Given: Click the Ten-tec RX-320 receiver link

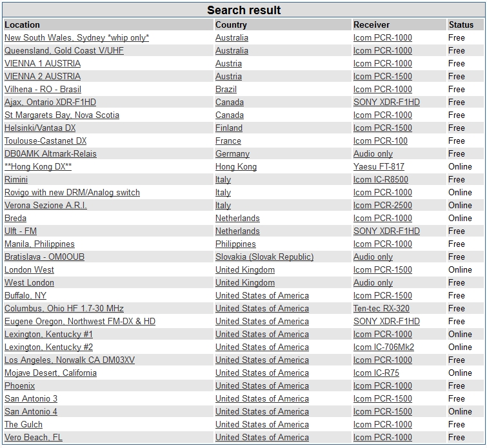Looking at the screenshot, I should (x=381, y=309).
